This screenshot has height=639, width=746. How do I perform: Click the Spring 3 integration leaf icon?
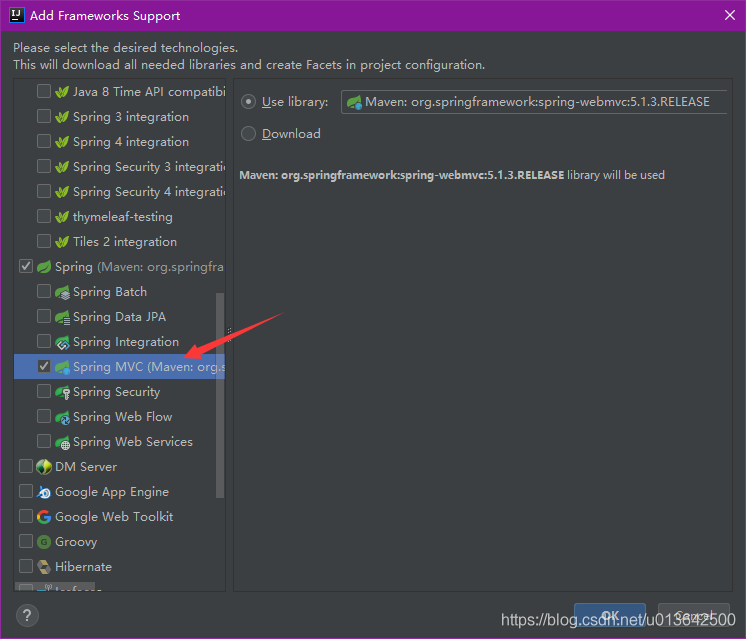(62, 117)
